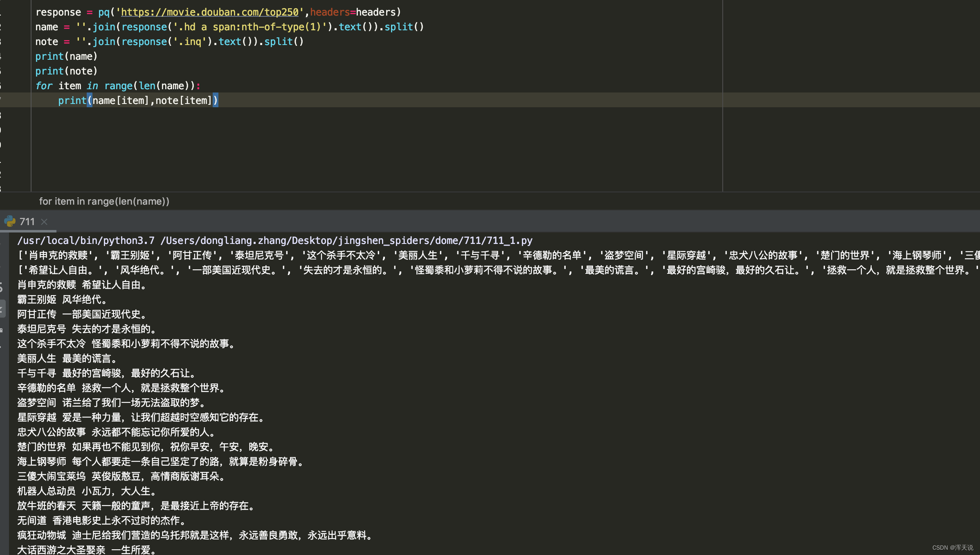
Task: Click the 'for item in range' code line
Action: tap(118, 86)
